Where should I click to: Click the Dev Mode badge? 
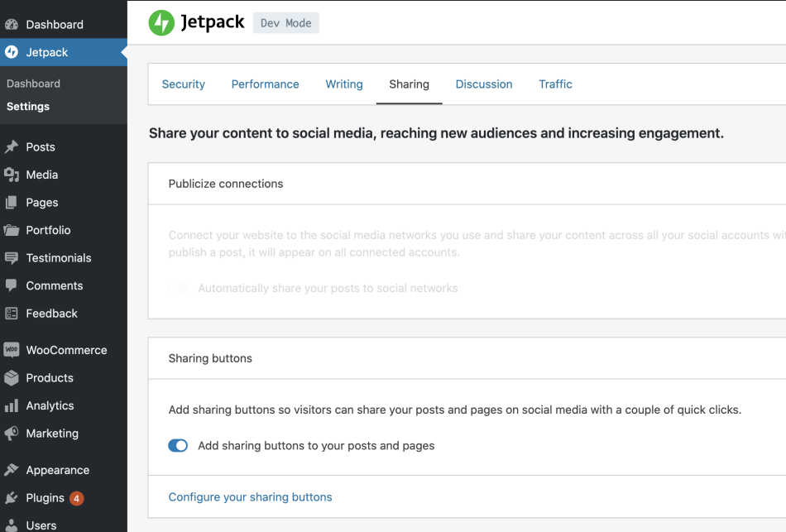285,23
